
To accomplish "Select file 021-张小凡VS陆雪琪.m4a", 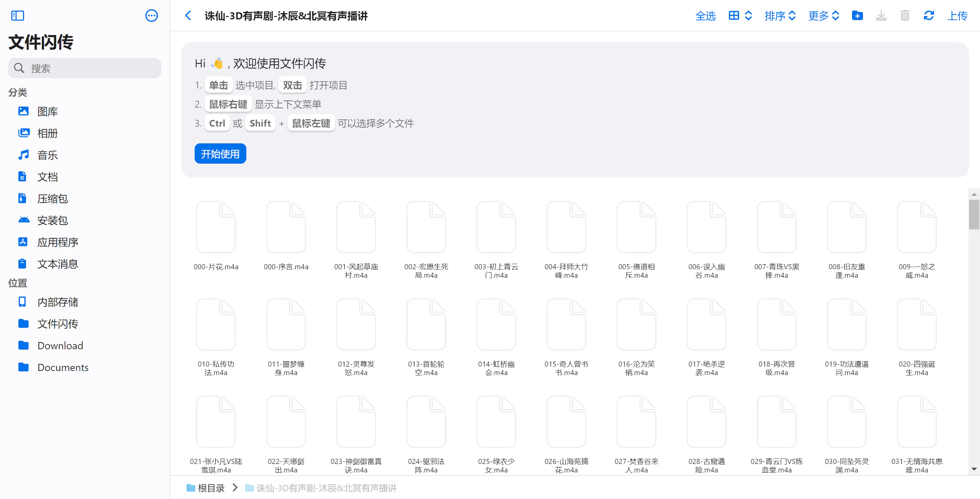I will (216, 434).
